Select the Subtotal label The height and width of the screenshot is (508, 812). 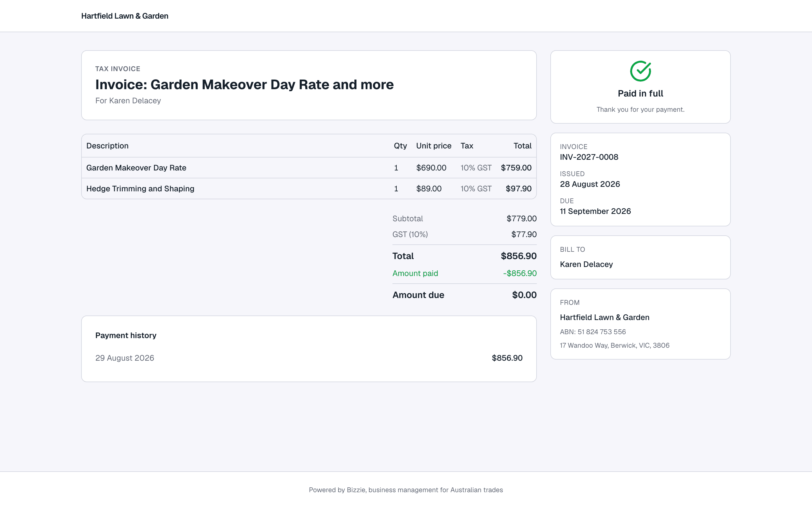(407, 218)
